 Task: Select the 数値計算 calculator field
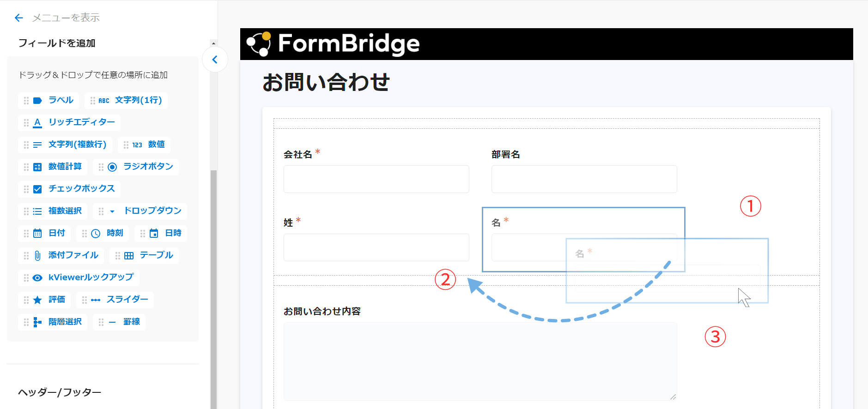coord(53,167)
